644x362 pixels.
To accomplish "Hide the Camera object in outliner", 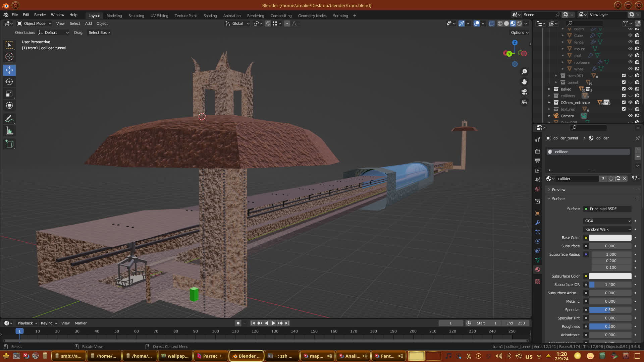I will 630,116.
